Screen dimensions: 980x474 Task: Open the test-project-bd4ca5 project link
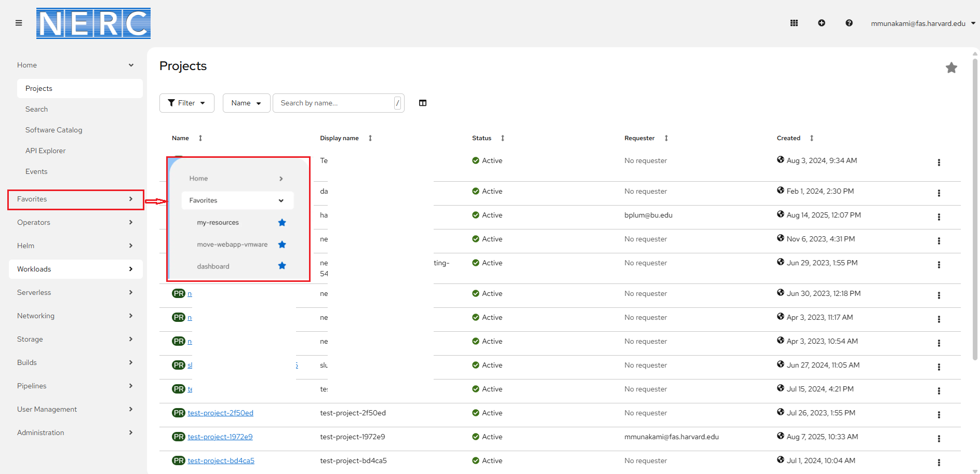pyautogui.click(x=221, y=461)
